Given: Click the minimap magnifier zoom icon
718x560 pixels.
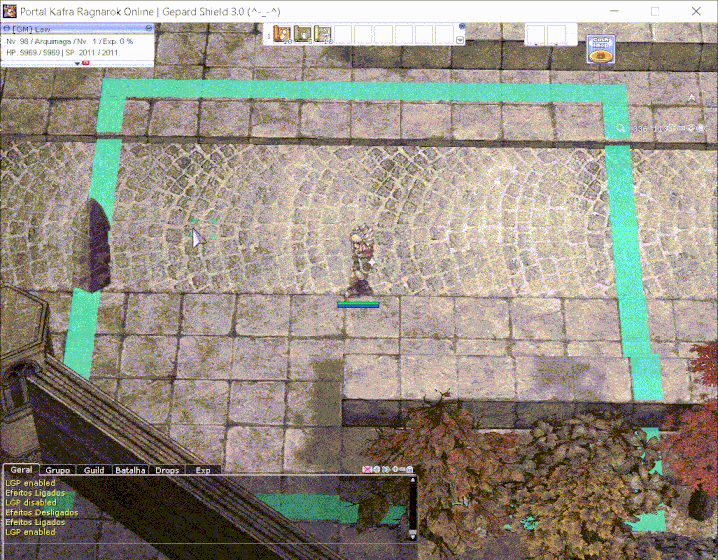Looking at the screenshot, I should coord(621,129).
